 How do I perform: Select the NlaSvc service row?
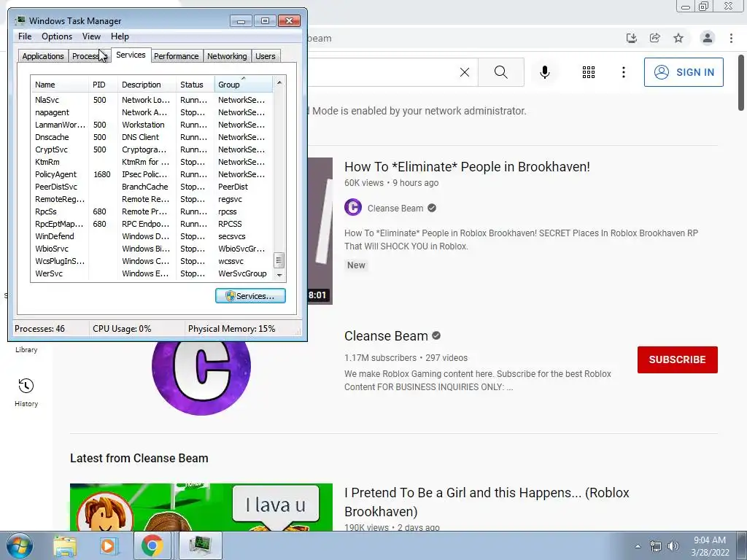pyautogui.click(x=152, y=100)
